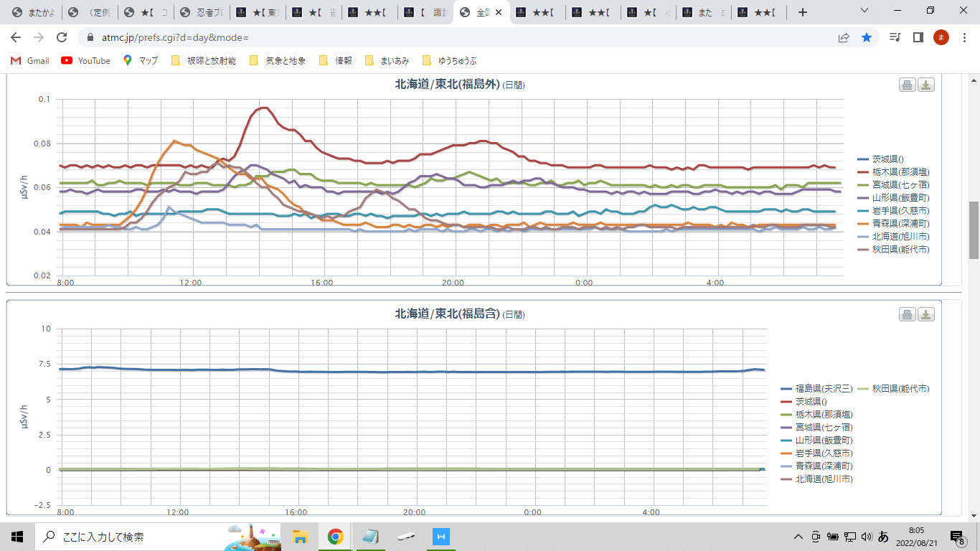The height and width of the screenshot is (551, 980).
Task: Click the battery icon in system tray
Action: [833, 536]
